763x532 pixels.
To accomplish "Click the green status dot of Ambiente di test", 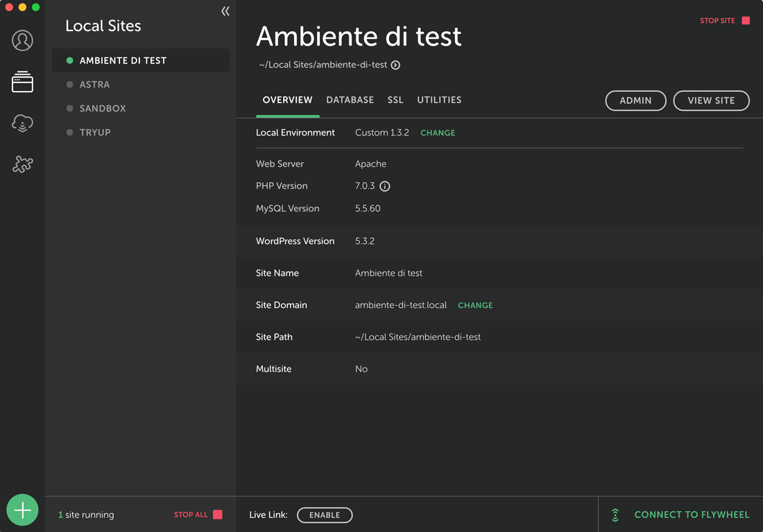I will (69, 60).
